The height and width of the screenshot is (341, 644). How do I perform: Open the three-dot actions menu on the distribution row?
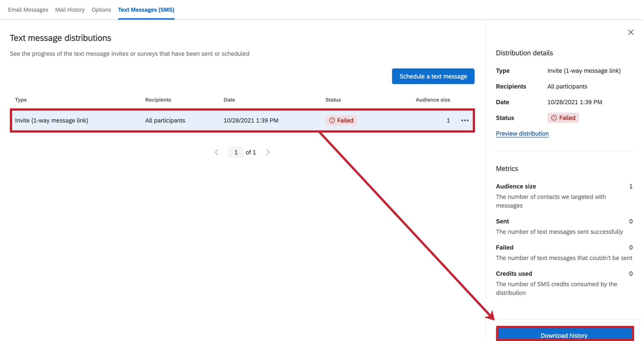tap(465, 120)
